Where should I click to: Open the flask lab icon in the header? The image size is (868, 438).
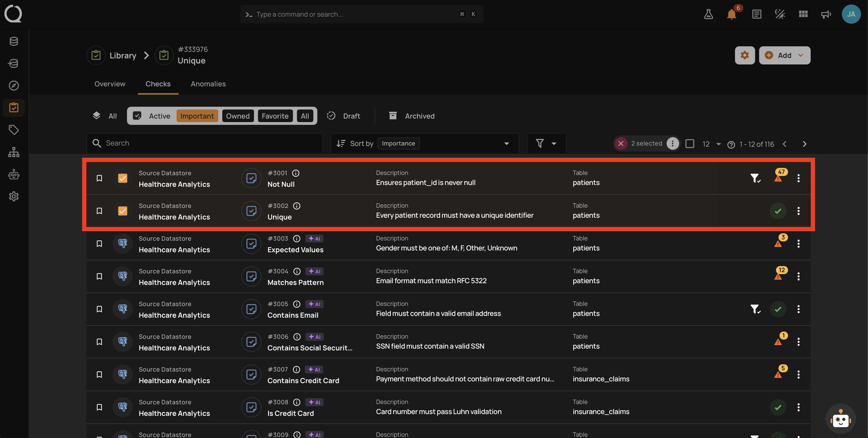pyautogui.click(x=708, y=14)
